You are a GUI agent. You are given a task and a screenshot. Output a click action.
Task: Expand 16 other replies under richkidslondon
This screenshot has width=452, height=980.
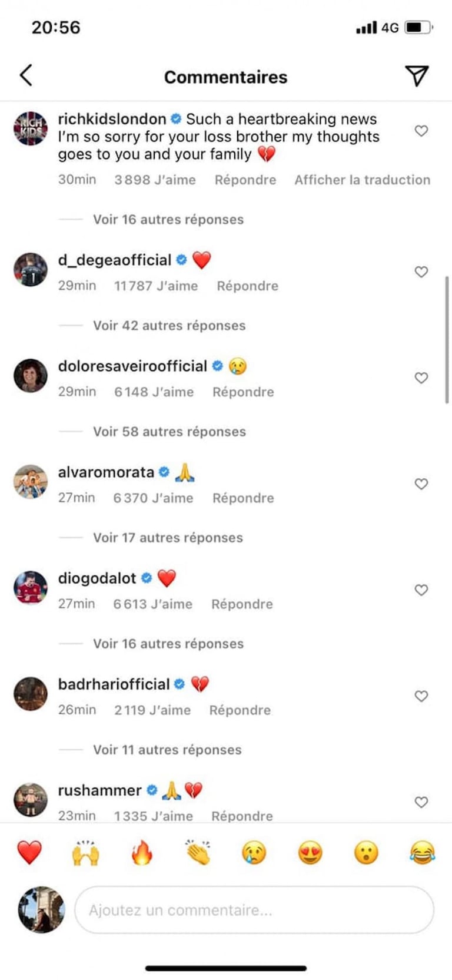[x=168, y=220]
